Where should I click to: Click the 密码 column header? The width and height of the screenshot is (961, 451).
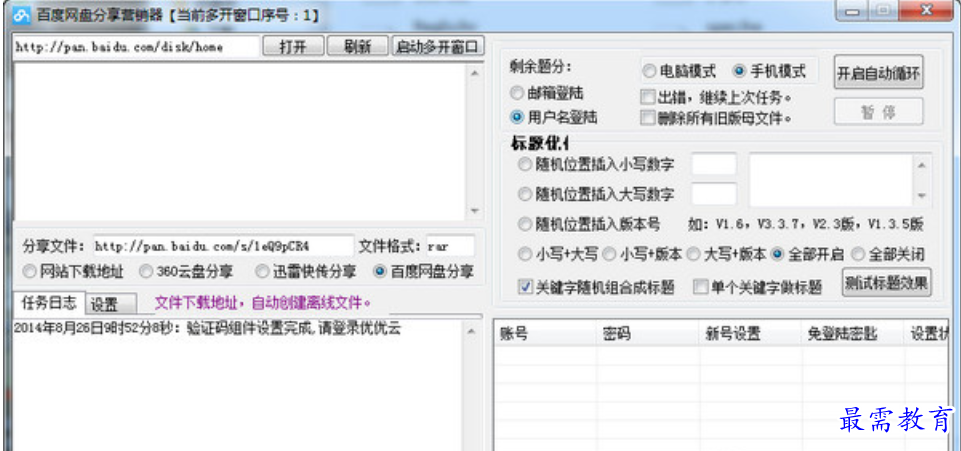pyautogui.click(x=647, y=334)
